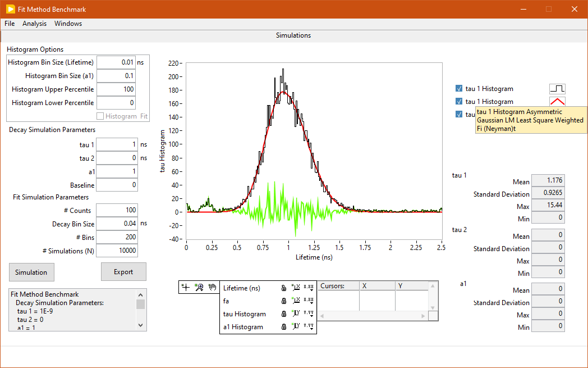Image resolution: width=588 pixels, height=368 pixels.
Task: Open the Analysis menu
Action: point(34,23)
